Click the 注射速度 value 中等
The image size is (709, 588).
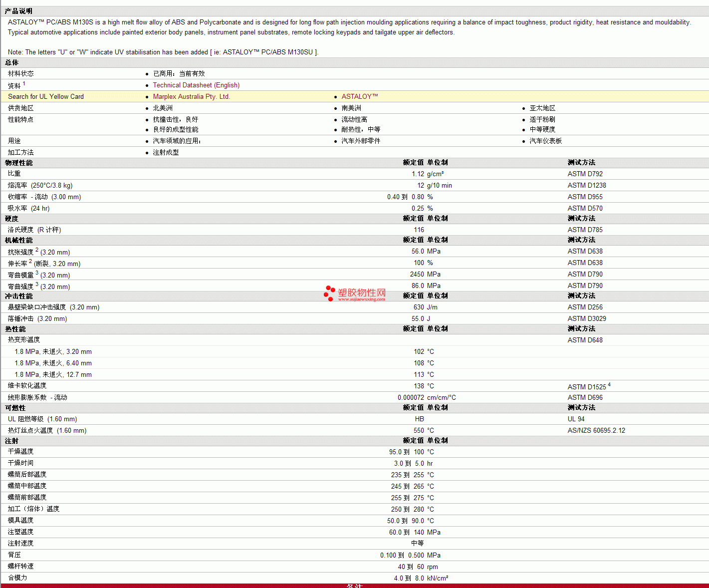coord(418,544)
